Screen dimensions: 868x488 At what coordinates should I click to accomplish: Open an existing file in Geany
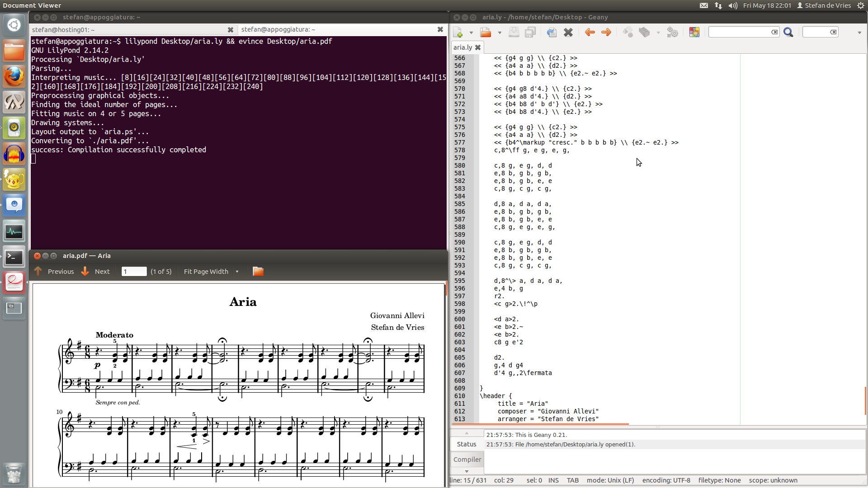point(486,32)
